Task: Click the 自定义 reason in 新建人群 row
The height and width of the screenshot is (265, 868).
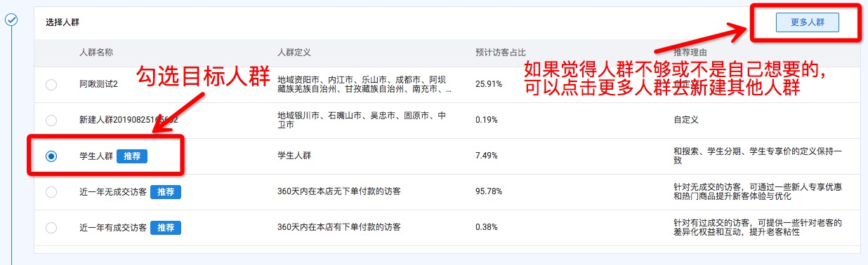Action: [x=686, y=120]
